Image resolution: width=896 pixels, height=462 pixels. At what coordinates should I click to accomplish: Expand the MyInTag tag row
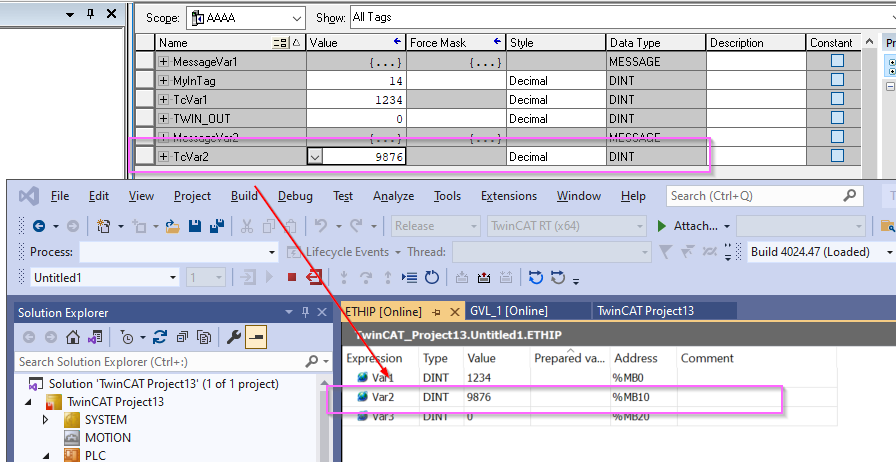[163, 81]
